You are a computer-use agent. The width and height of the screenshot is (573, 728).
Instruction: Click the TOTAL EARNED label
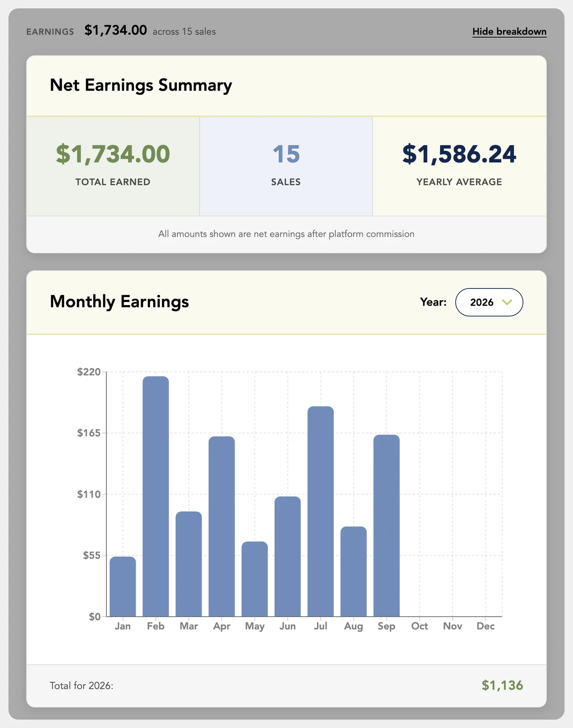pos(113,182)
